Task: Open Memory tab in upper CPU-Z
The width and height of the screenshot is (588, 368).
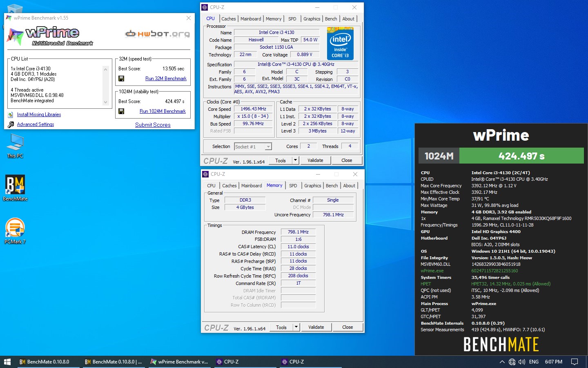Action: [274, 19]
